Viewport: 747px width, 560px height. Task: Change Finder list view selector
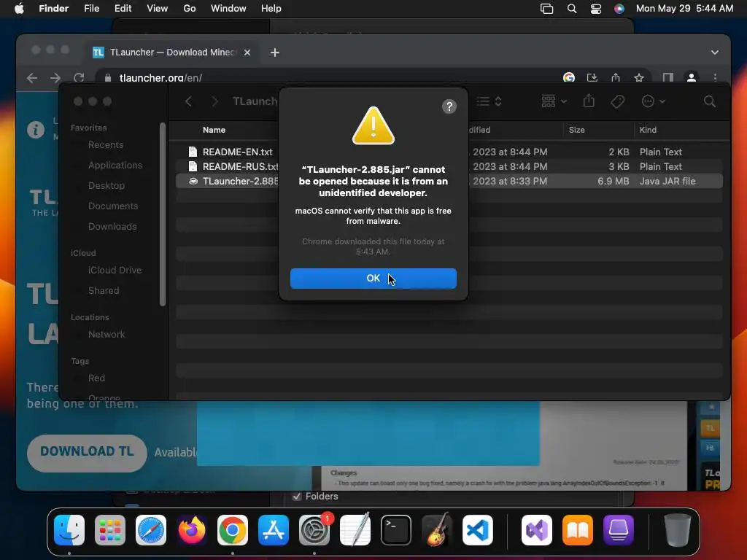[489, 101]
